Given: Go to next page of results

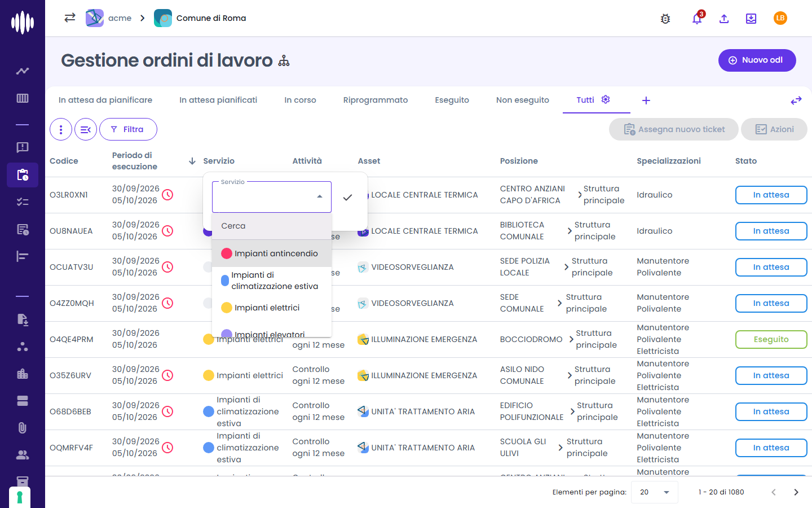Looking at the screenshot, I should click(796, 492).
